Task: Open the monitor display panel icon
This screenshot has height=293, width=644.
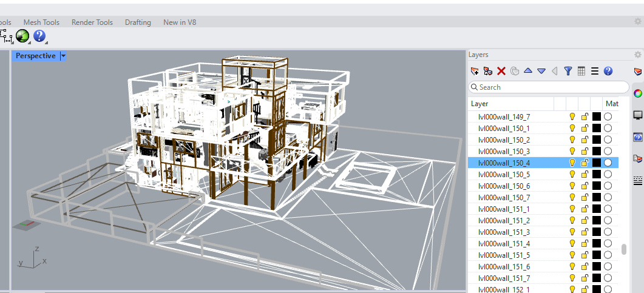Action: (638, 115)
